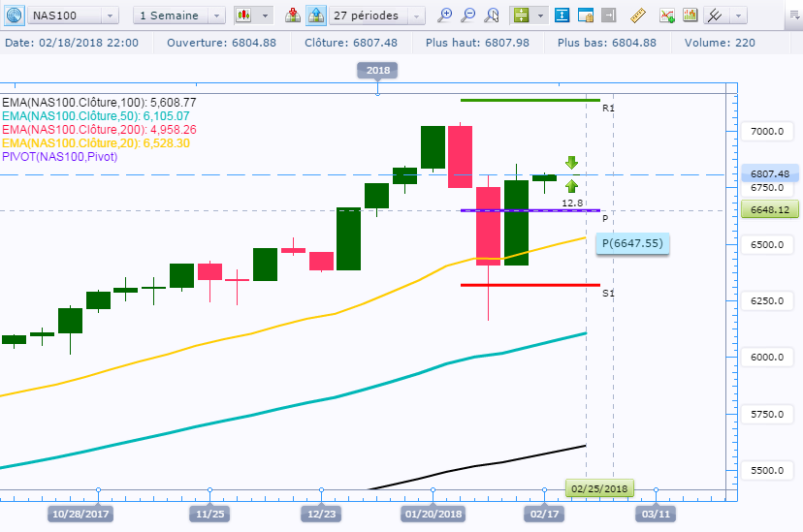This screenshot has width=803, height=532.
Task: Click the Ouverture: 6804.88 value
Action: point(221,43)
